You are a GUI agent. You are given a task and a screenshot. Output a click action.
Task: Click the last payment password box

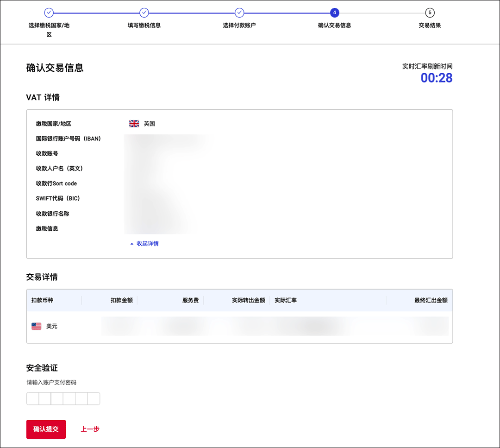[x=94, y=398]
